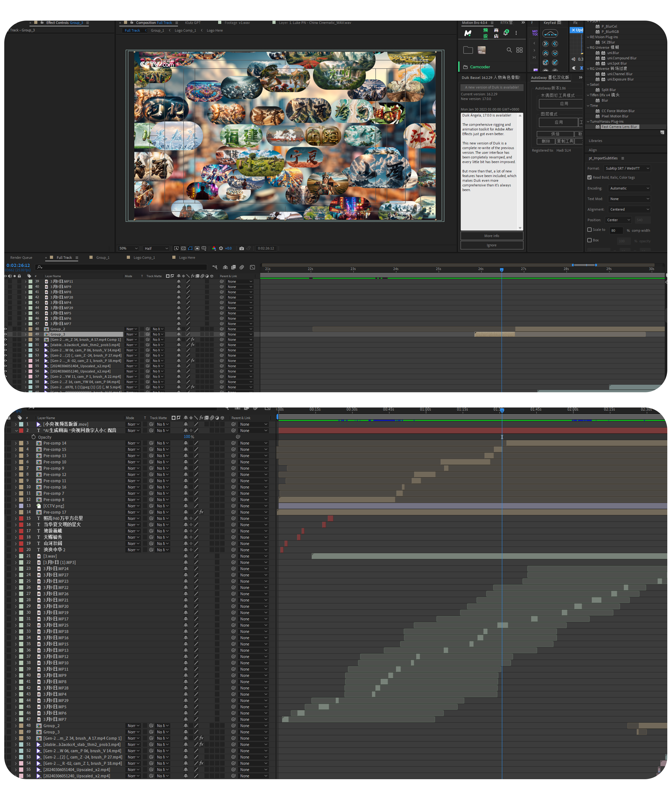The height and width of the screenshot is (802, 672).
Task: Toggle shy switch for Pre-comp 9 layer
Action: (185, 468)
